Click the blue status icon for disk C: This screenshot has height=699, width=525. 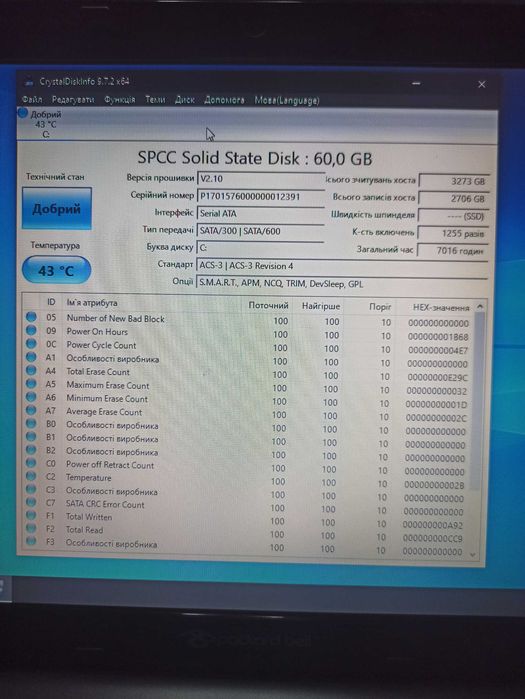(23, 113)
